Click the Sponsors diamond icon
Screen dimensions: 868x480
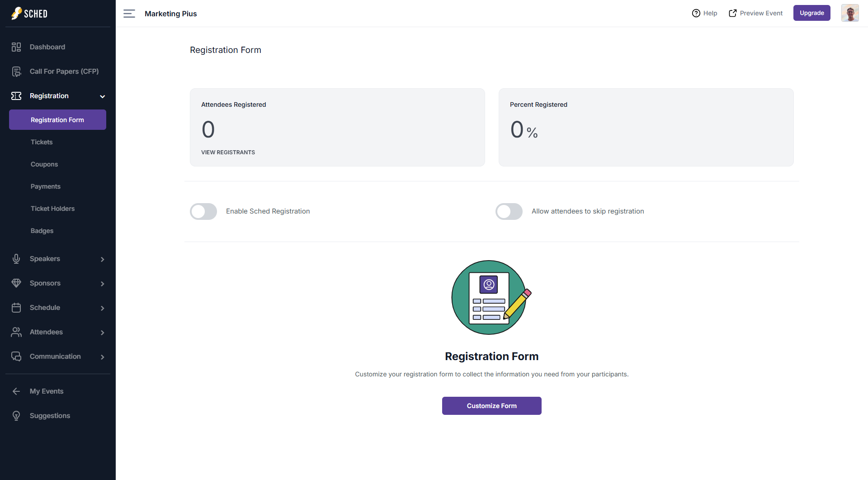click(x=16, y=283)
